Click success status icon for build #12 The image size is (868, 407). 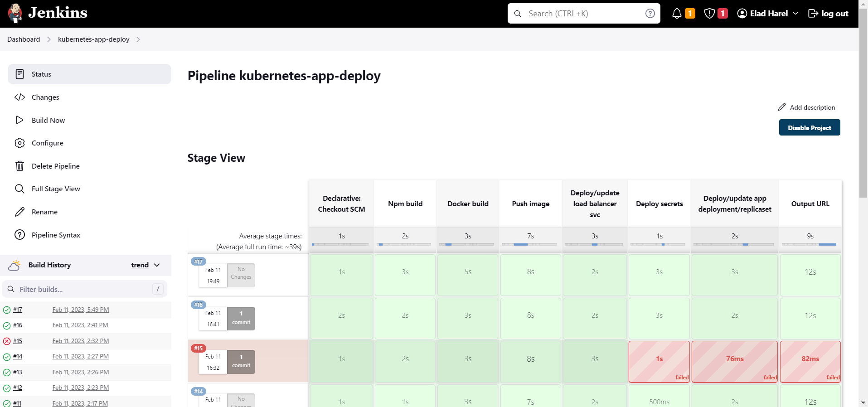[x=7, y=388]
